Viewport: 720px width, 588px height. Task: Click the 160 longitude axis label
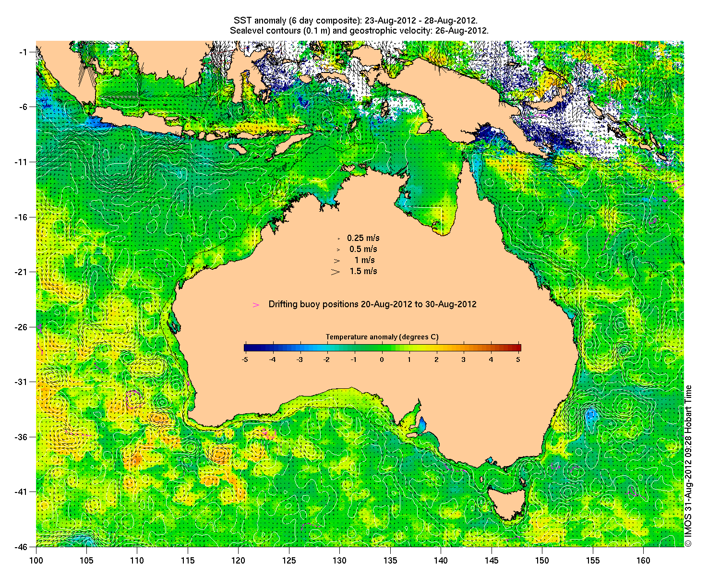tap(643, 561)
